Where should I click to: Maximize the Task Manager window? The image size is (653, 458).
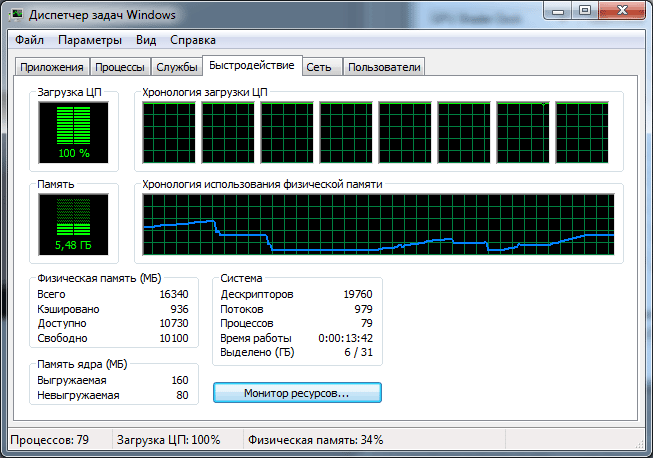[x=585, y=11]
